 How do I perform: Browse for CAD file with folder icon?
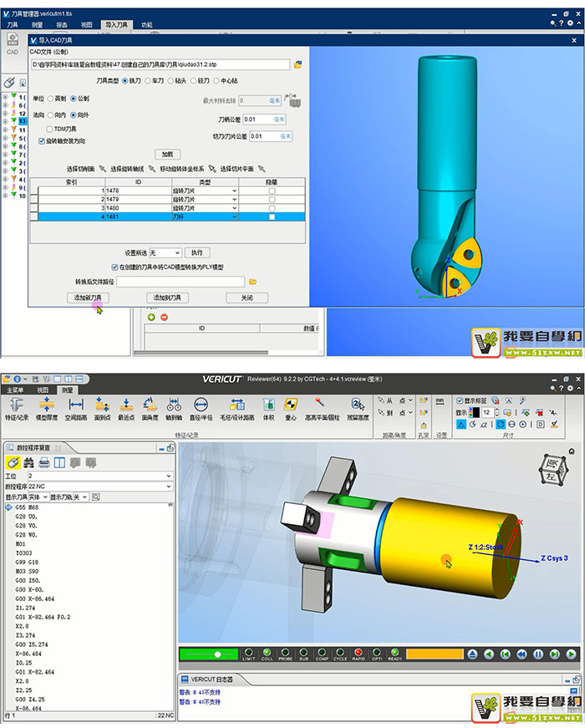click(x=298, y=64)
